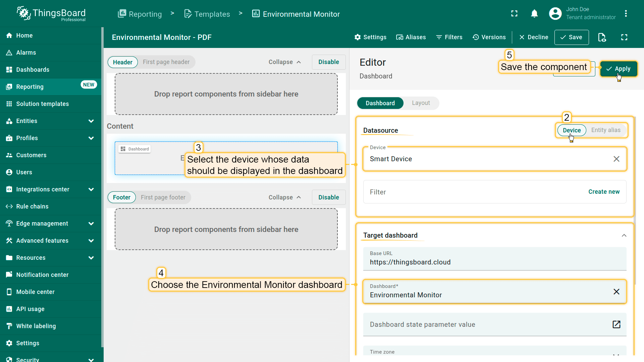Screen dimensions: 644x362
Task: Open Solution templates in sidebar
Action: click(42, 104)
